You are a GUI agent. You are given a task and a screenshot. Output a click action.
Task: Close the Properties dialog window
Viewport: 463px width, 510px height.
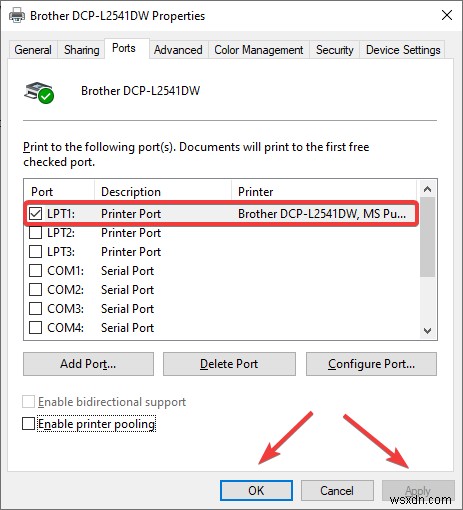pos(447,15)
